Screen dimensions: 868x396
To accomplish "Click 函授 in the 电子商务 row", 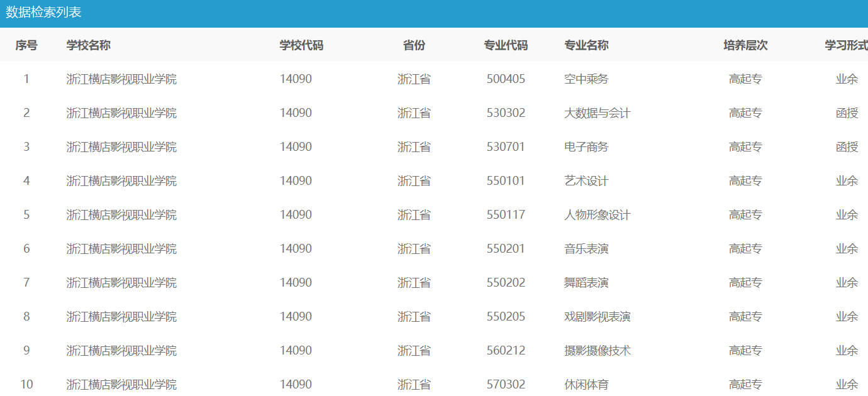I will [x=847, y=147].
